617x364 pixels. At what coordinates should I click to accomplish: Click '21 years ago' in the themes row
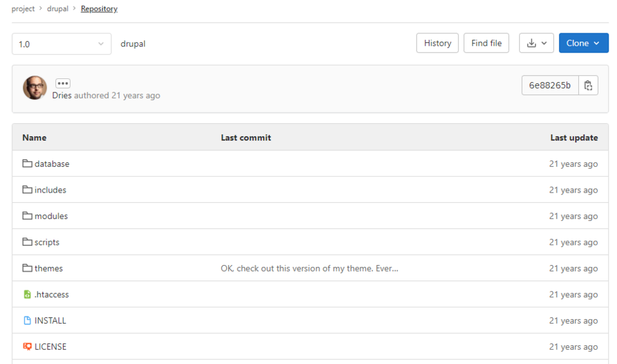(x=573, y=268)
